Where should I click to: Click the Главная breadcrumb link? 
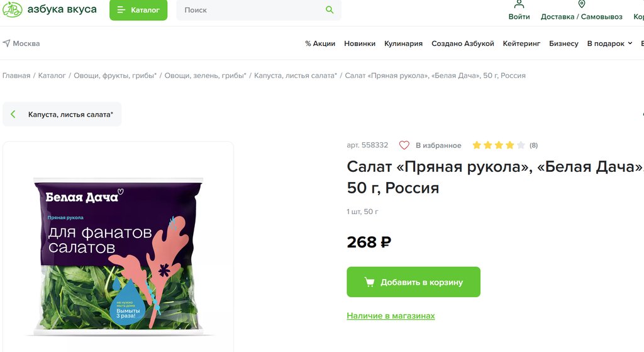tap(16, 76)
